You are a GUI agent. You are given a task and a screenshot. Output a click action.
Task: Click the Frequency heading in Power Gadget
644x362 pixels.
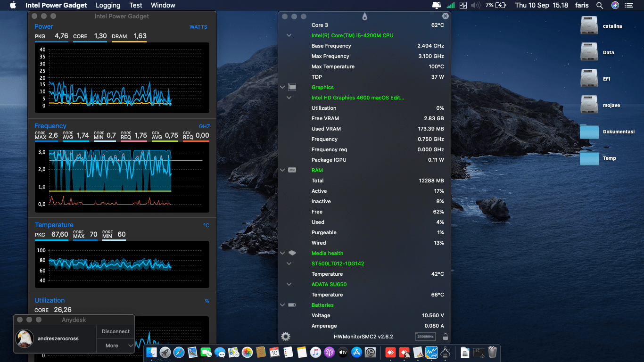coord(50,126)
